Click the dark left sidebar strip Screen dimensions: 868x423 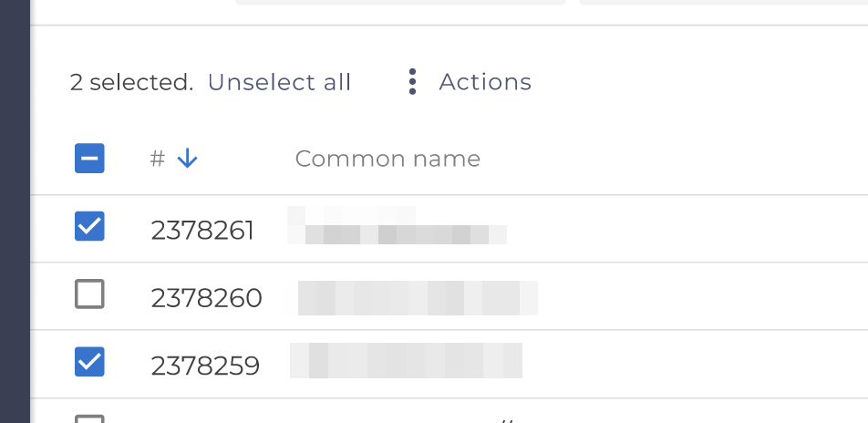coord(15,211)
